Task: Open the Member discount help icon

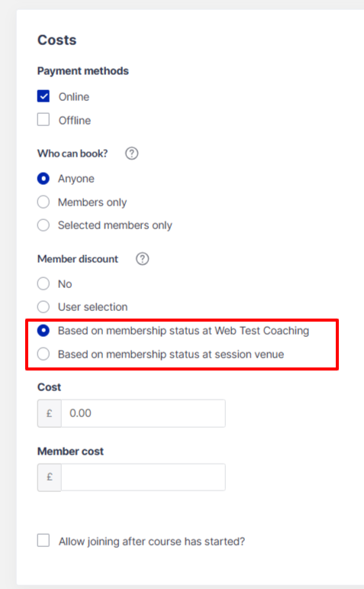Action: pos(142,259)
